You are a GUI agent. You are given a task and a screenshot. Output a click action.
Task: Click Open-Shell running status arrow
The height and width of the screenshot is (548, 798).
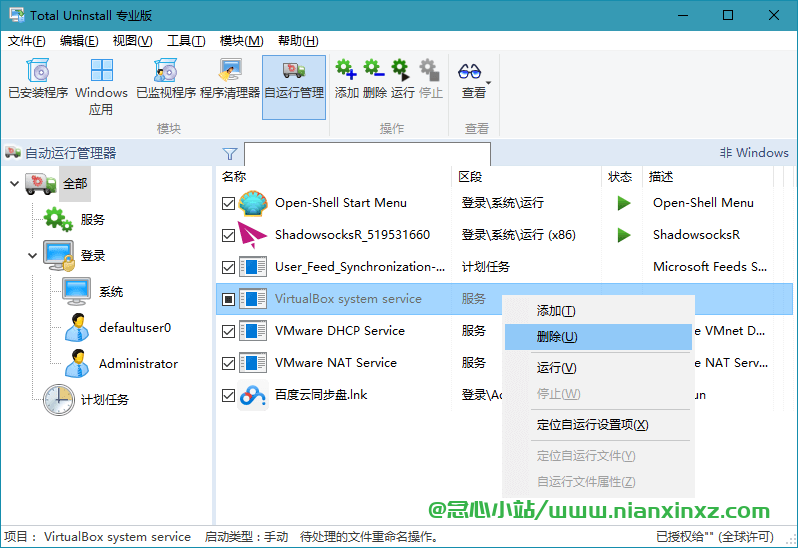pos(623,203)
